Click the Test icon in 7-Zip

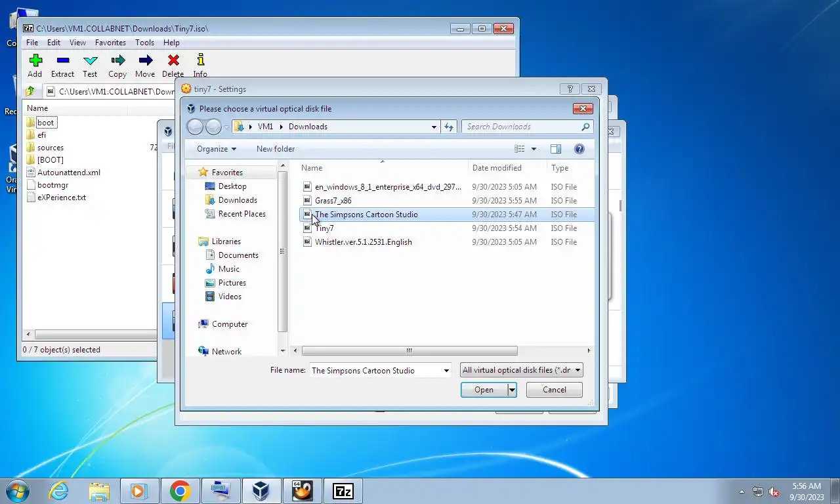(90, 60)
